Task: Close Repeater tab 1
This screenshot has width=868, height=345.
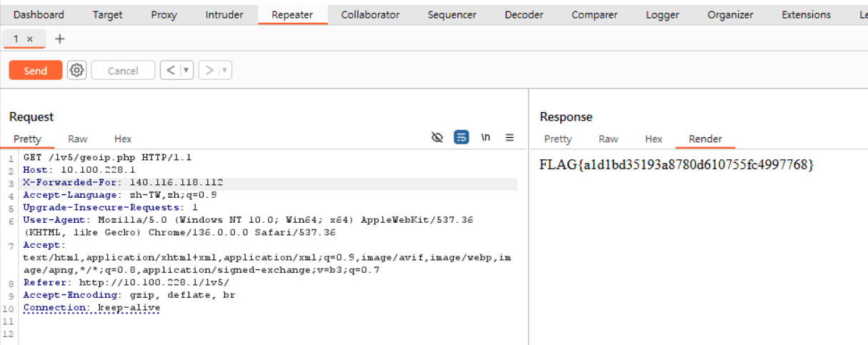Action: coord(30,39)
